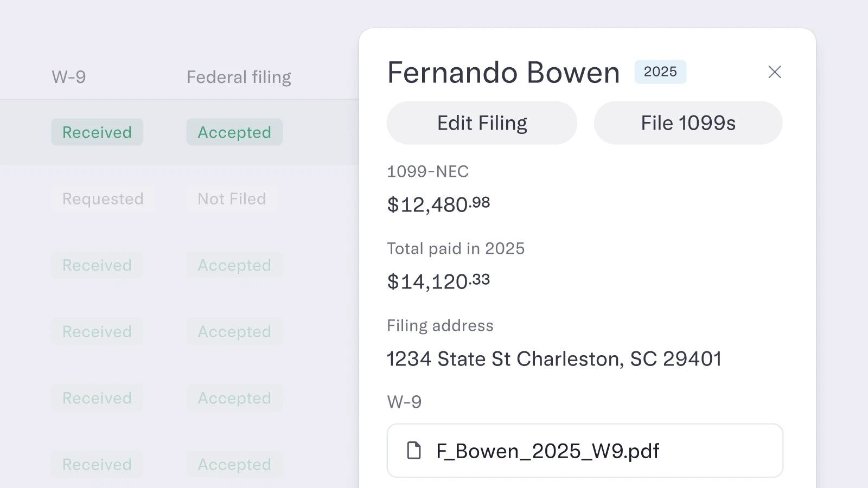
Task: Click the Fernando Bowen name heading
Action: point(503,72)
